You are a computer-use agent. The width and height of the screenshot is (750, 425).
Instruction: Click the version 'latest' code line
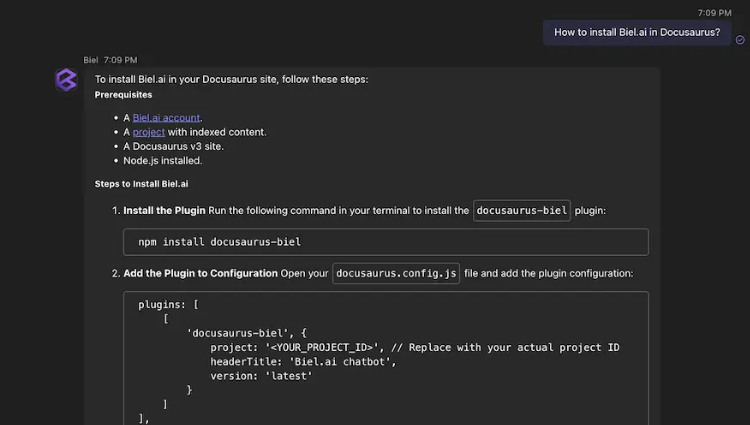[x=261, y=376]
